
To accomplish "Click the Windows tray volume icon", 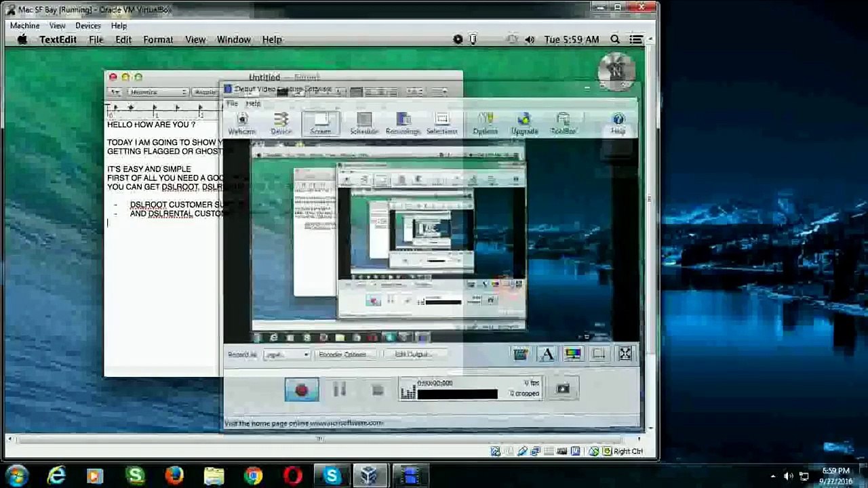I will coord(788,476).
